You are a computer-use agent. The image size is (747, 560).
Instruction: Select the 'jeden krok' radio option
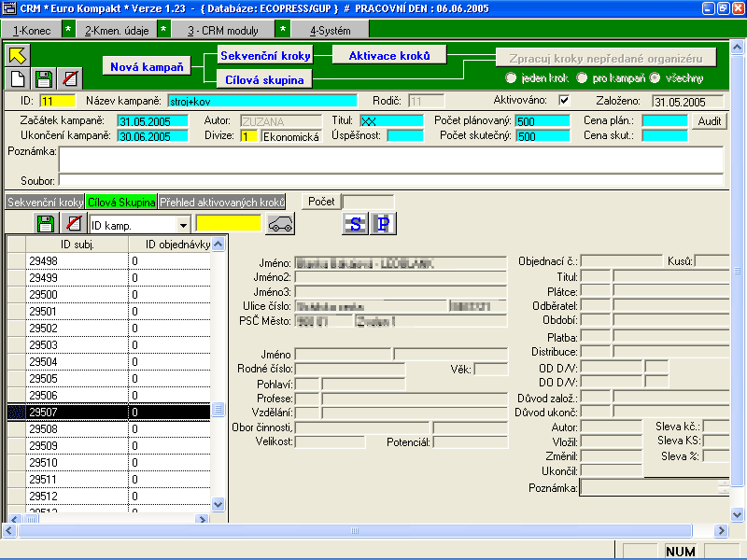coord(511,77)
